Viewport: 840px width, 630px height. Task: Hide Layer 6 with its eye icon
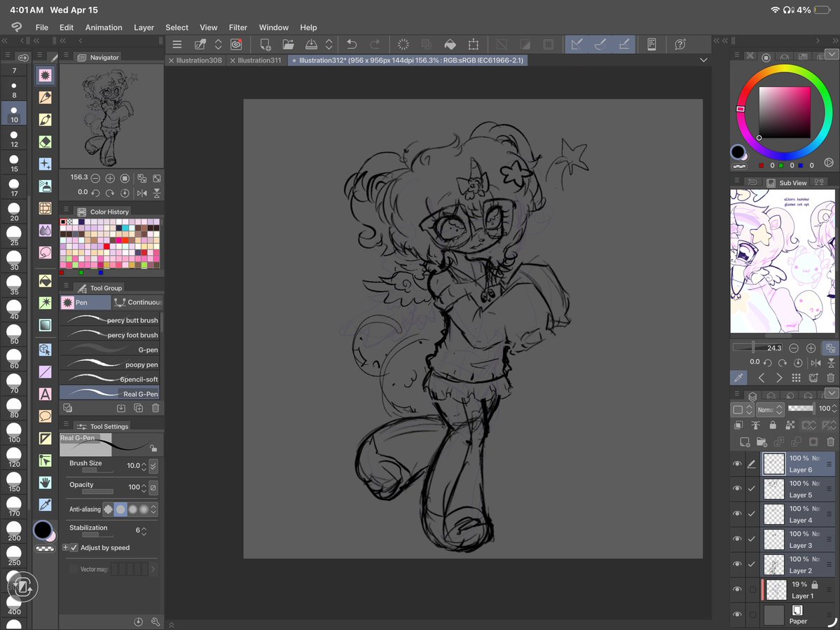point(737,464)
